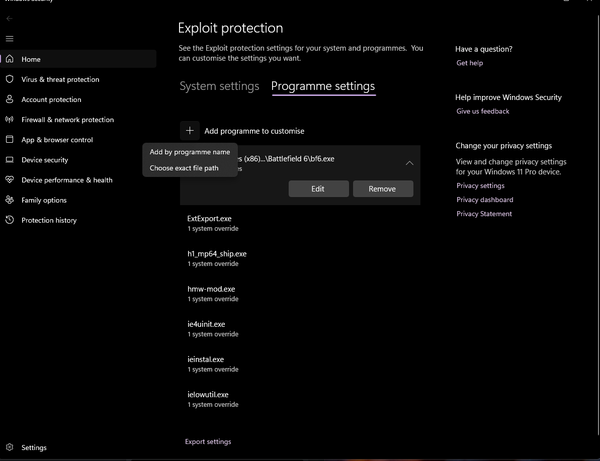Click the Edit button for bf6.exe
600x461 pixels.
[x=318, y=188]
